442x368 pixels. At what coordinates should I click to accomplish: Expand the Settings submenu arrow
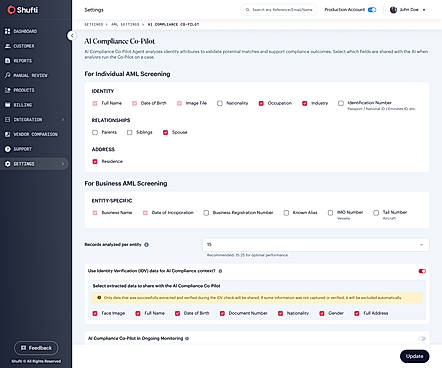pyautogui.click(x=63, y=164)
